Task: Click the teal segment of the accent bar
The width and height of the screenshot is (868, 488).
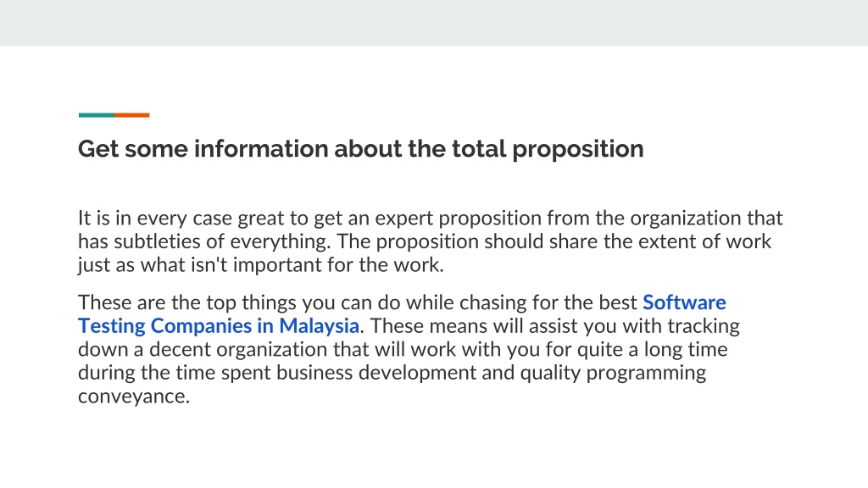Action: [97, 115]
